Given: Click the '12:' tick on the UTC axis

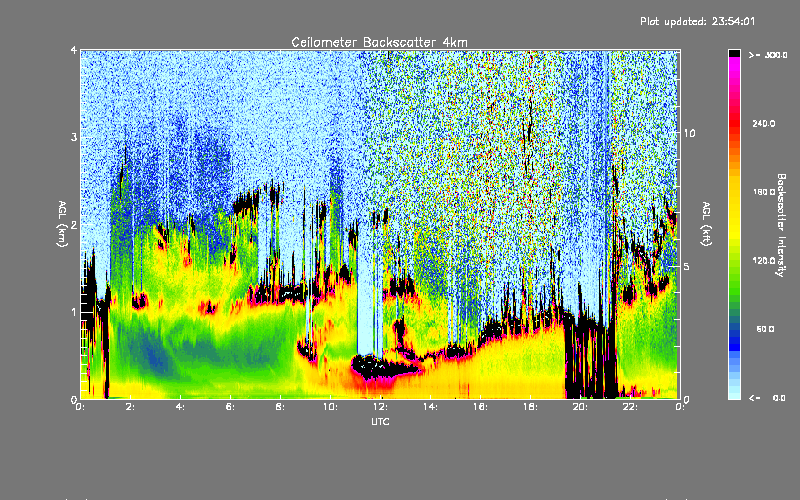Looking at the screenshot, I should (x=380, y=407).
